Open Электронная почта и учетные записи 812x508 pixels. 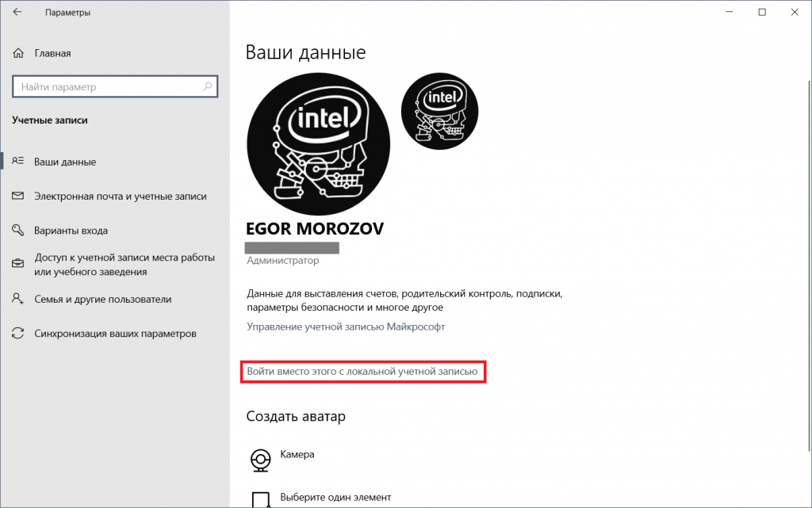tap(120, 196)
